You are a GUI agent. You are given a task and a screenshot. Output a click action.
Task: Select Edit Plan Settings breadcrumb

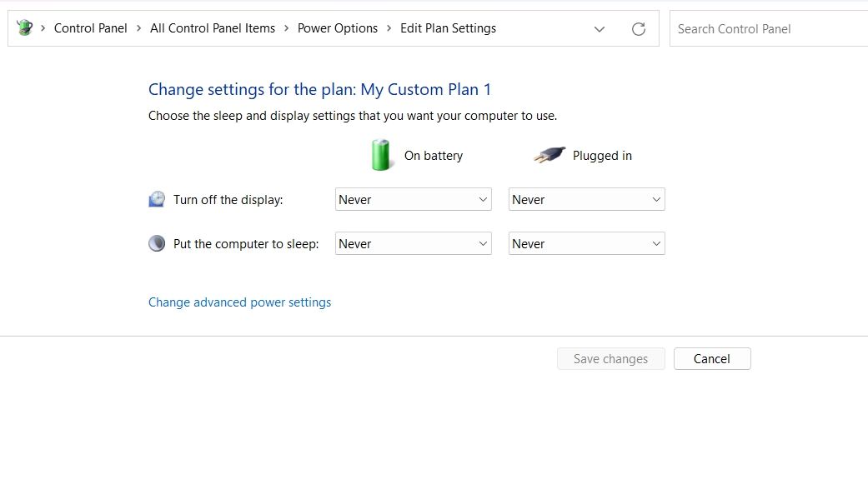click(448, 28)
